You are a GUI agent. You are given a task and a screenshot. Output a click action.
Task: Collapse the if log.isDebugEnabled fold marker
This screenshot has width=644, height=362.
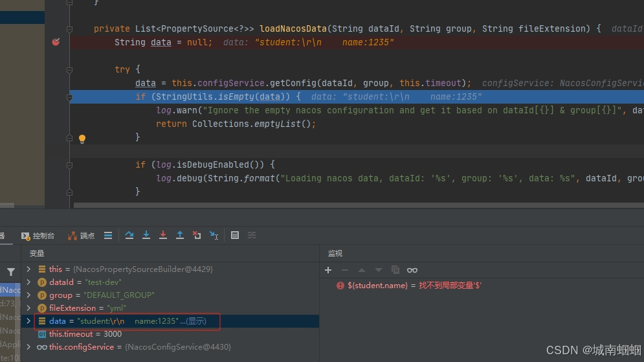[69, 165]
